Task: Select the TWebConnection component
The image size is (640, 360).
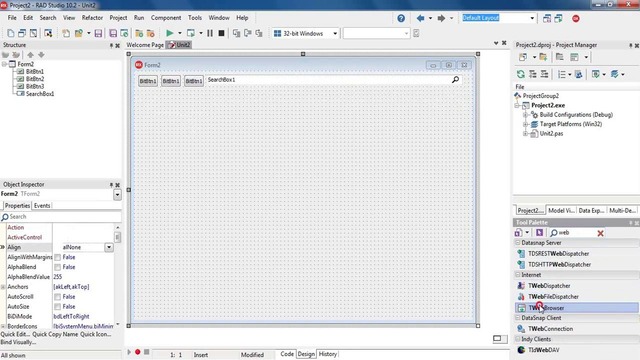Action: click(550, 329)
